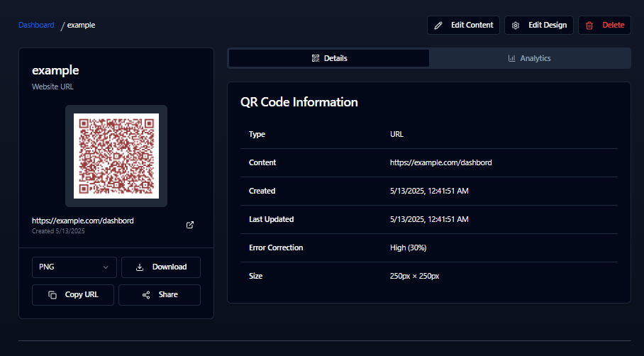Click the 'Type' row label
This screenshot has height=356, width=644.
pyautogui.click(x=257, y=134)
